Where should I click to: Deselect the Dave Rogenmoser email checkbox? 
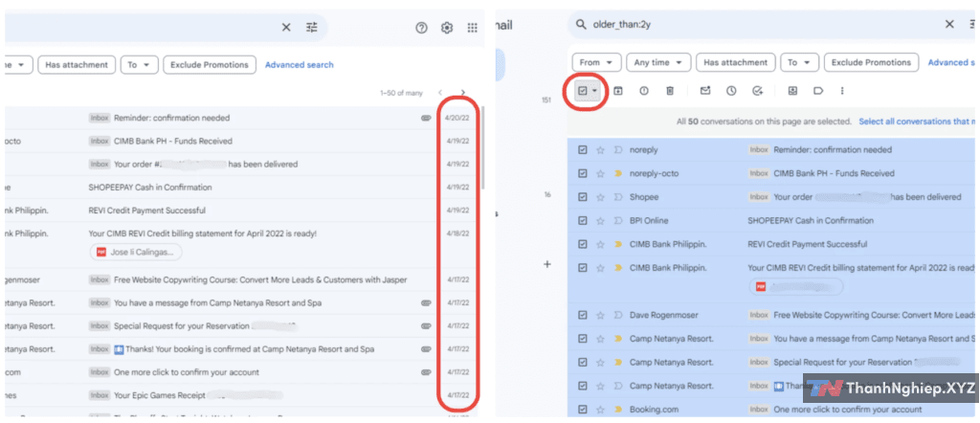click(x=583, y=315)
